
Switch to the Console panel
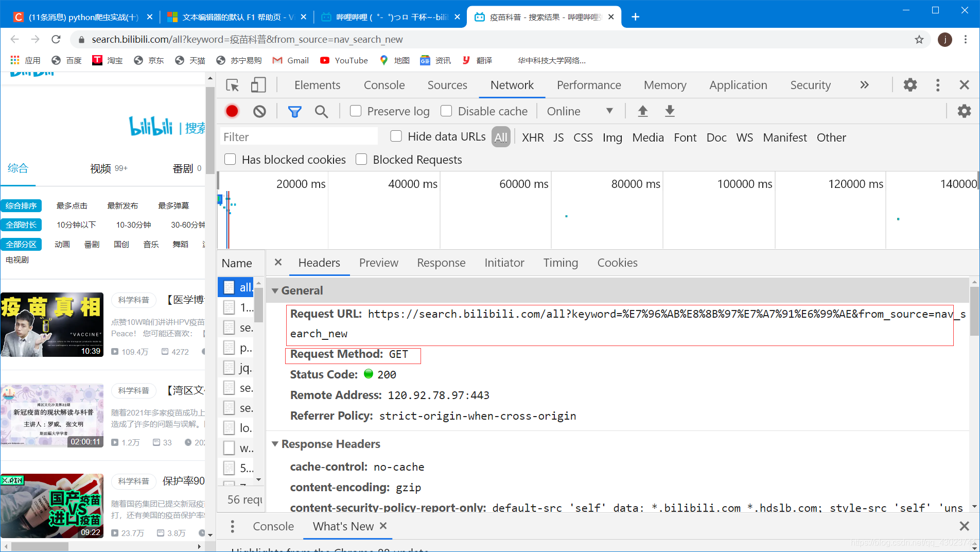(384, 85)
